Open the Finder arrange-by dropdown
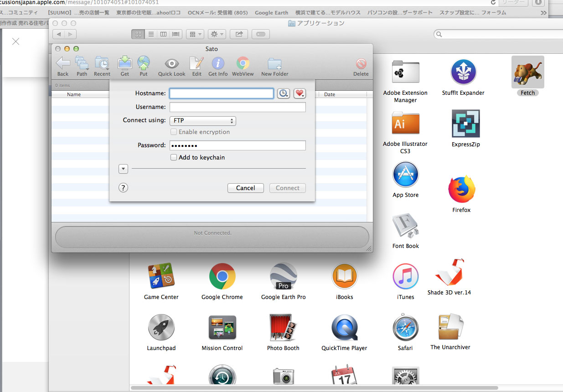 tap(195, 34)
